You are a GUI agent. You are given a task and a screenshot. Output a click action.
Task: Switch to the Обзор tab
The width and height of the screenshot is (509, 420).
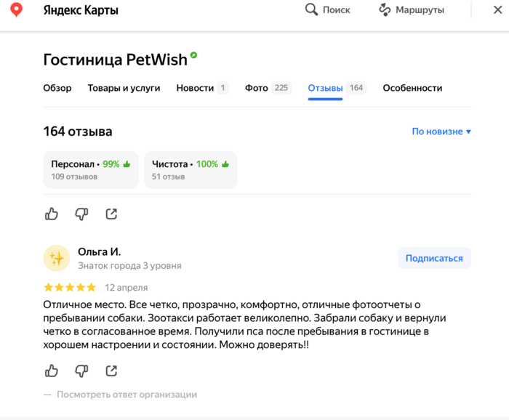click(x=57, y=88)
